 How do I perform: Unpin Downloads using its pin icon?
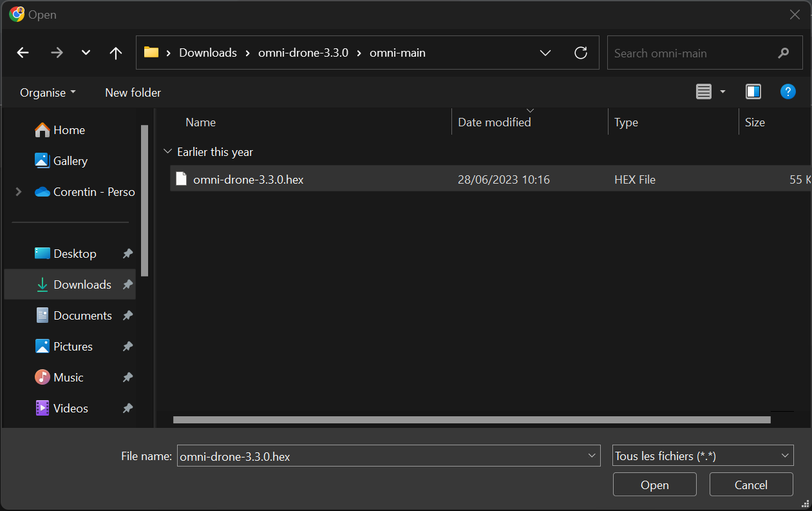click(127, 285)
